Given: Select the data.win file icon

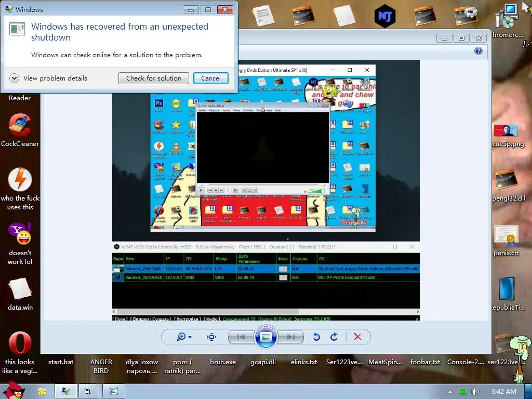Looking at the screenshot, I should coord(20,294).
